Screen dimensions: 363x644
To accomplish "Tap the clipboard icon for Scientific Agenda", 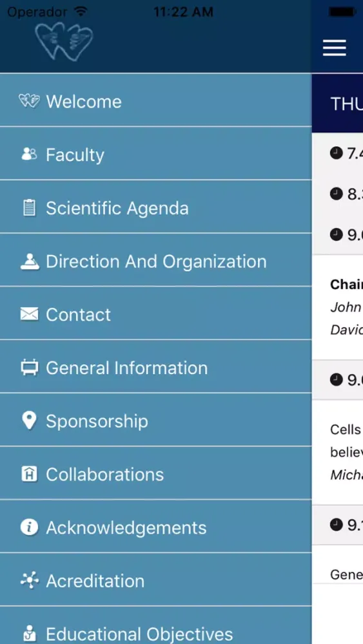I will (x=29, y=208).
